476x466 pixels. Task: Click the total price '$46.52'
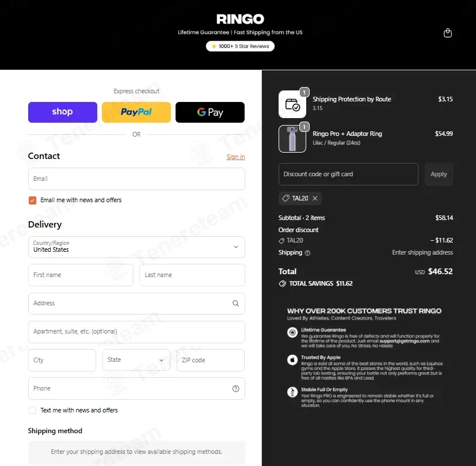[x=440, y=271]
